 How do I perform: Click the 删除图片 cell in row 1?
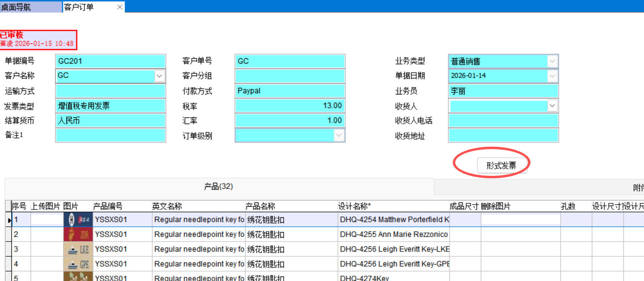click(520, 220)
